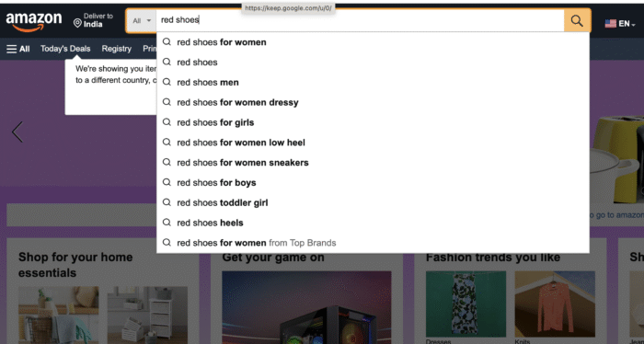Open the hamburger All menu
Screen dimensions: 644x344
click(18, 49)
